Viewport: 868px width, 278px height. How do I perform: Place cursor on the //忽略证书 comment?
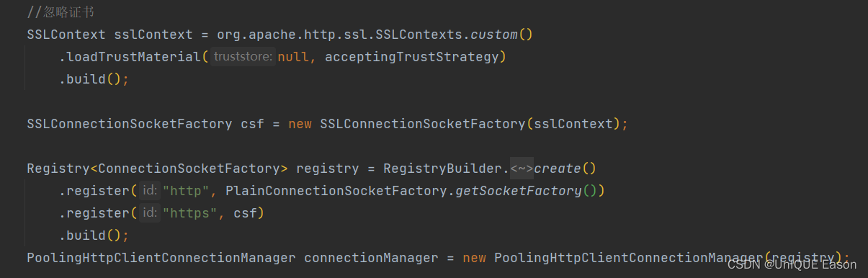pyautogui.click(x=61, y=12)
